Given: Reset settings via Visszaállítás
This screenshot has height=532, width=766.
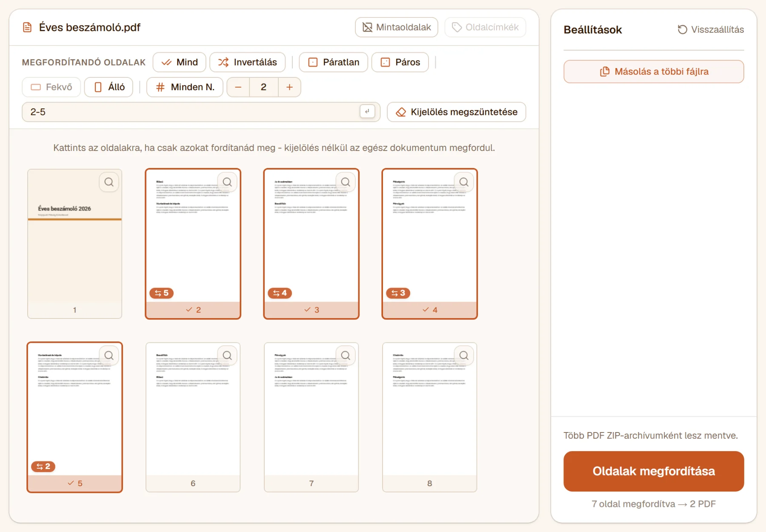Looking at the screenshot, I should tap(711, 30).
